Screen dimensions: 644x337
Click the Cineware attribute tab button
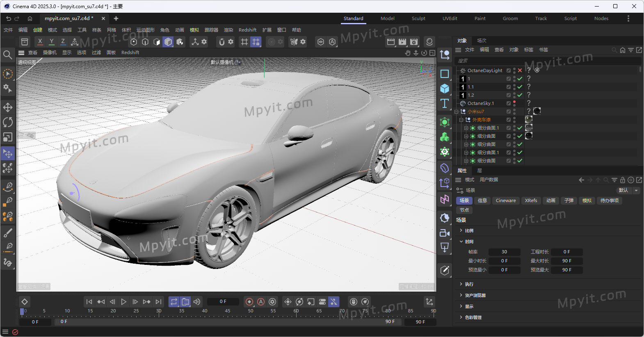[x=506, y=200]
